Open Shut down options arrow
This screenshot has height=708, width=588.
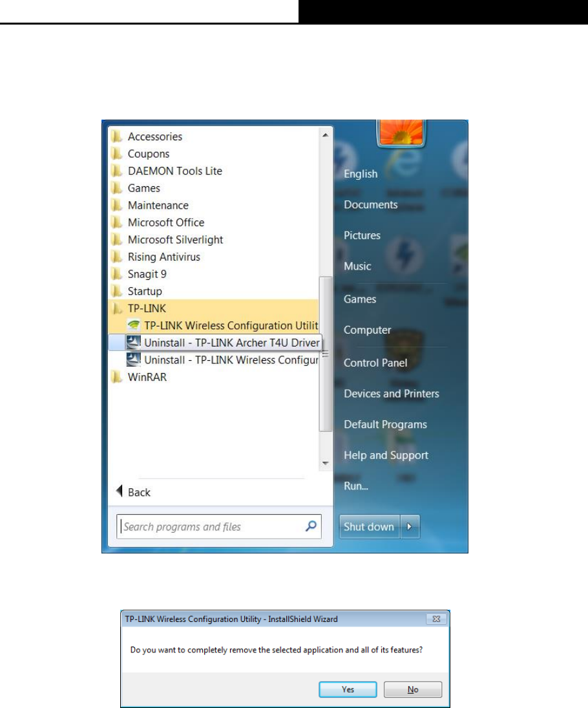(x=410, y=526)
